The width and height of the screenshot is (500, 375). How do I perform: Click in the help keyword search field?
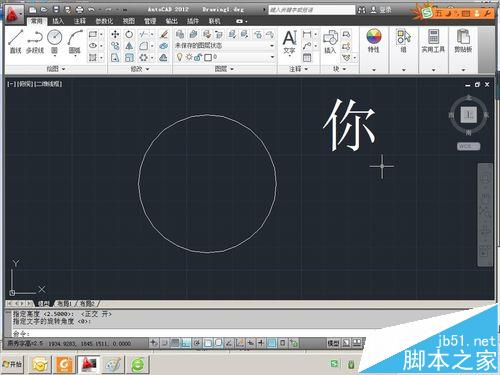coord(312,10)
